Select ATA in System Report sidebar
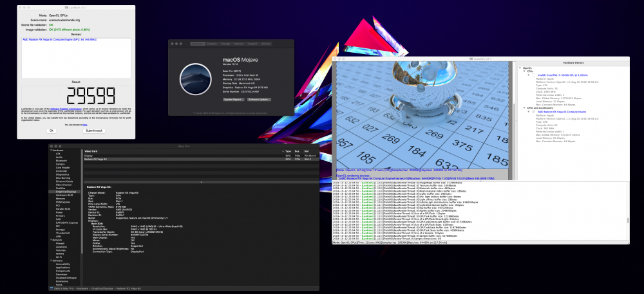Image resolution: width=644 pixels, height=294 pixels. click(x=58, y=154)
